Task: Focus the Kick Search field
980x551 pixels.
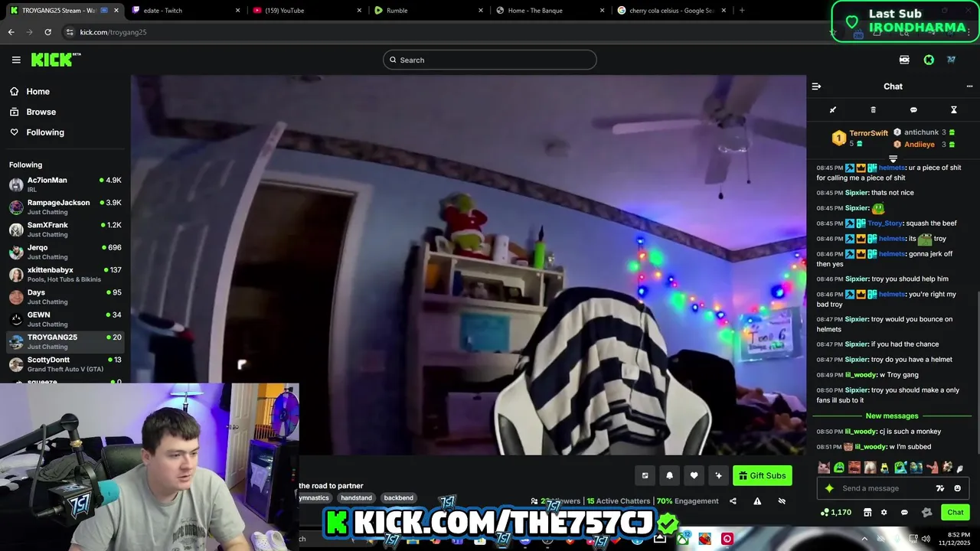Action: pyautogui.click(x=490, y=60)
